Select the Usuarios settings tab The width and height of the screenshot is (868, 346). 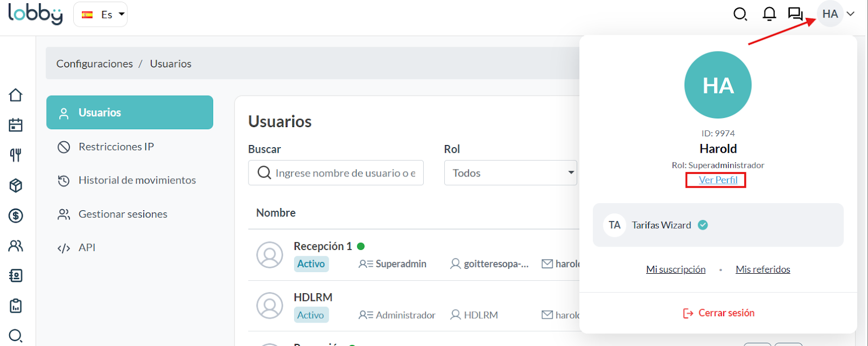click(130, 112)
